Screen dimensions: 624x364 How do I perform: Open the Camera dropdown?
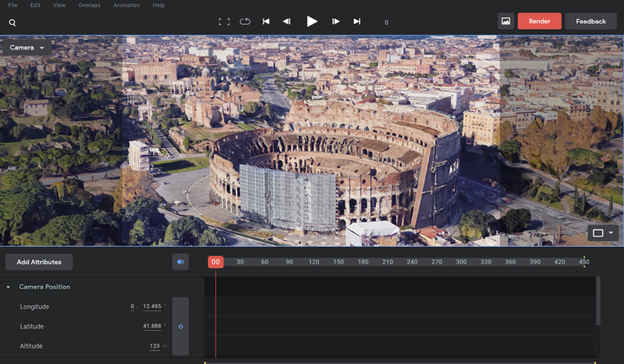pos(27,48)
